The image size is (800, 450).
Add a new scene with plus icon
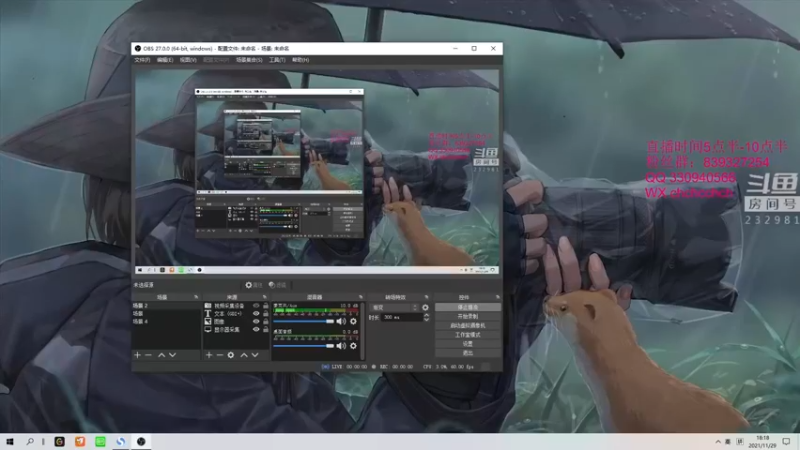point(137,355)
